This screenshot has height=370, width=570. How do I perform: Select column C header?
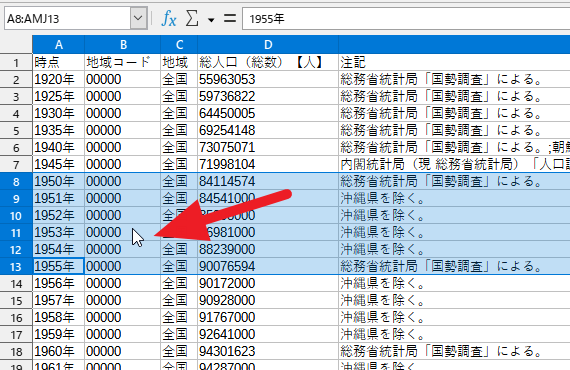coord(179,45)
